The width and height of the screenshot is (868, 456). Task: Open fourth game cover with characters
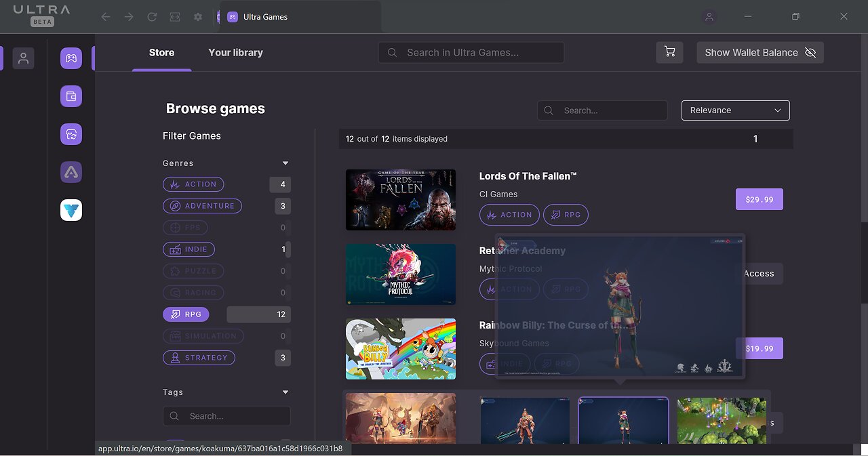[x=401, y=419]
